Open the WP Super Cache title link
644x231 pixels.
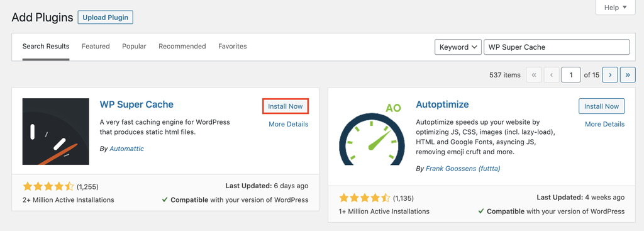pyautogui.click(x=136, y=104)
